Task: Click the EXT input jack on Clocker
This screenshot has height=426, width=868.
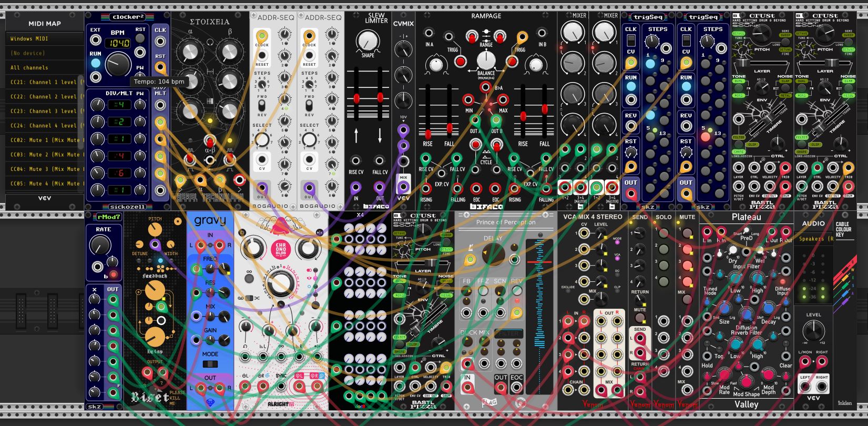Action: pos(95,40)
